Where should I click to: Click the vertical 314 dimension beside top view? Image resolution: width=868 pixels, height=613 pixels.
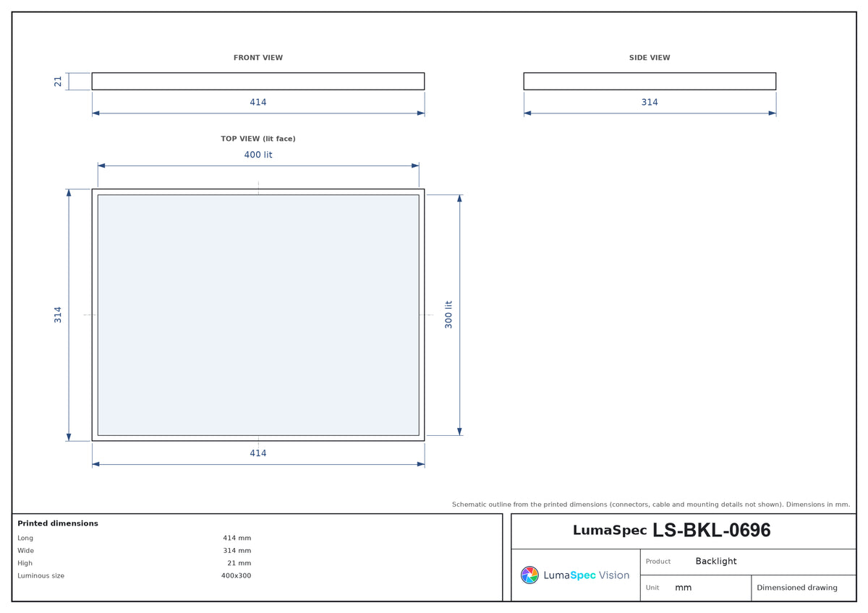pyautogui.click(x=58, y=314)
